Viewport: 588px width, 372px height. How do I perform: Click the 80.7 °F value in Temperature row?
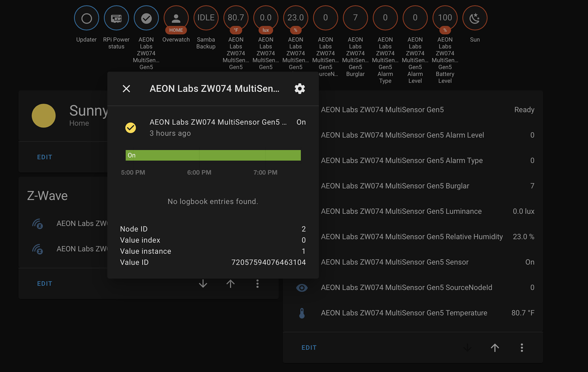pos(523,313)
